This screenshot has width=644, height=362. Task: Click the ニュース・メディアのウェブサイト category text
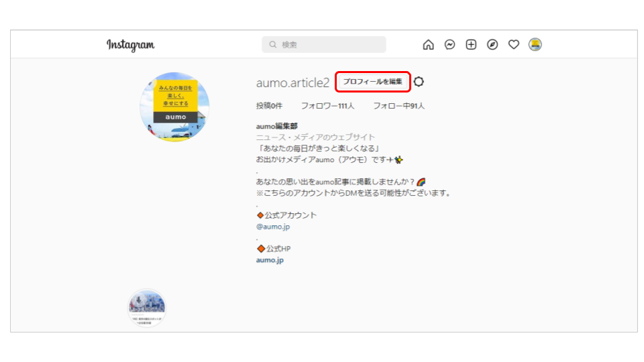(315, 137)
